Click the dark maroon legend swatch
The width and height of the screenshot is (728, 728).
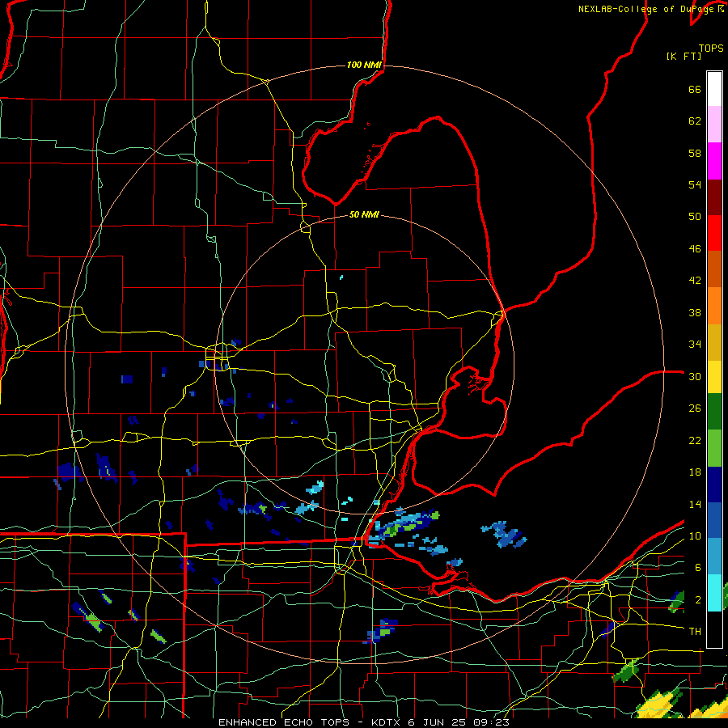(x=714, y=197)
